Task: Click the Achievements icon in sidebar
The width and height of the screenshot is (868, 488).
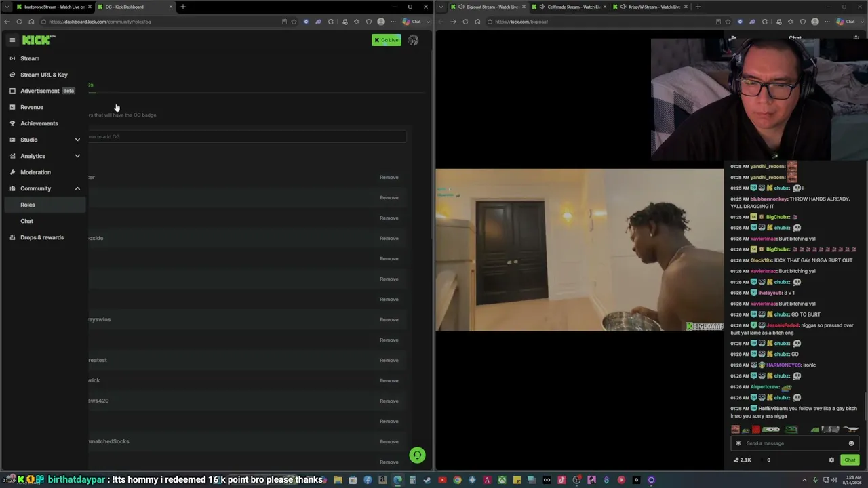Action: click(12, 123)
